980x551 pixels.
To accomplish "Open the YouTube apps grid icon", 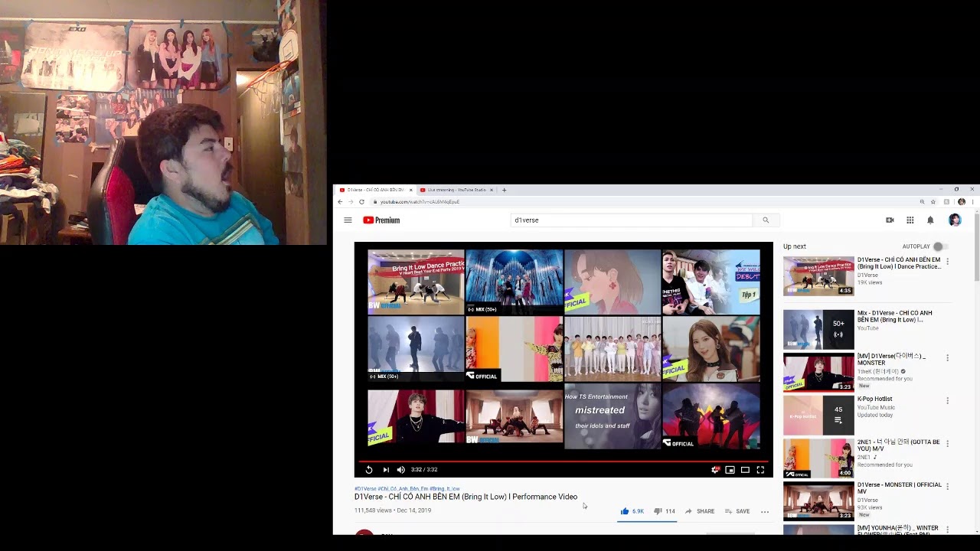I will pos(910,220).
